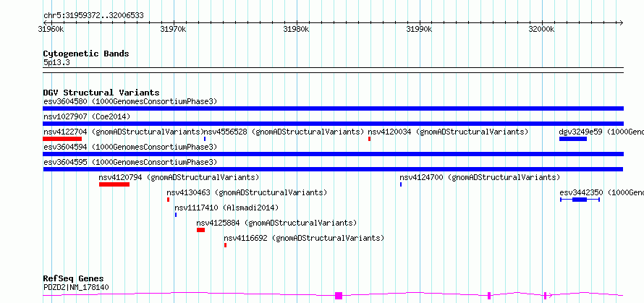The height and width of the screenshot is (303, 644).
Task: Select the nsv1027907 (Coe2014) label
Action: point(87,116)
